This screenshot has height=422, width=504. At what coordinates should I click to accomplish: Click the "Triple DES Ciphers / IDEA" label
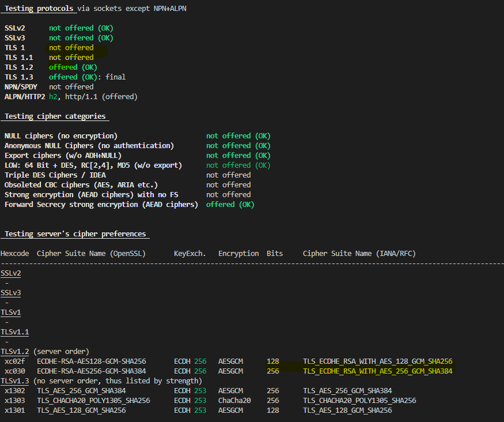click(x=55, y=175)
